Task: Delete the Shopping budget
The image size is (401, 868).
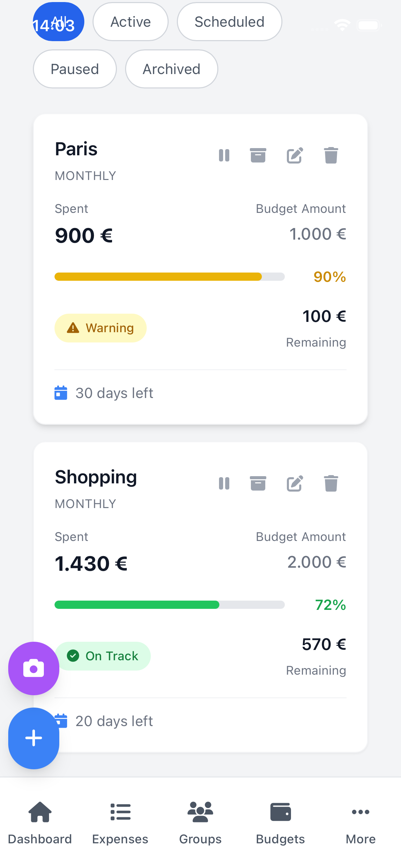Action: 331,483
